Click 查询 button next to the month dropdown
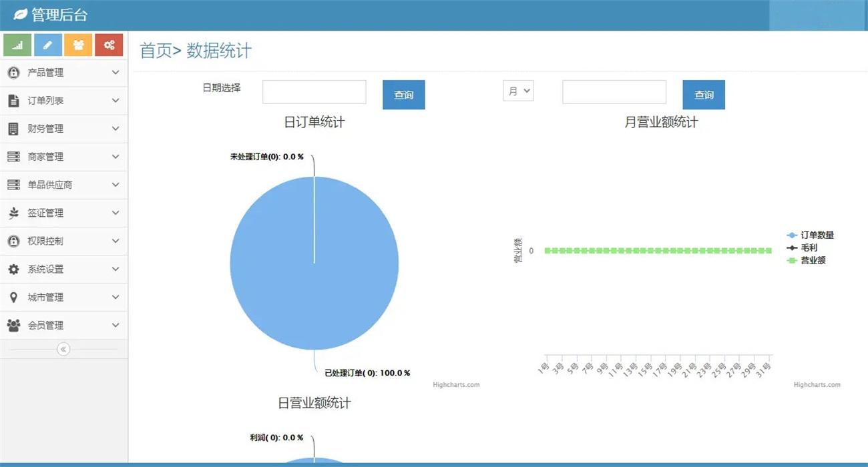Screen dimensions: 868x467 (x=704, y=95)
